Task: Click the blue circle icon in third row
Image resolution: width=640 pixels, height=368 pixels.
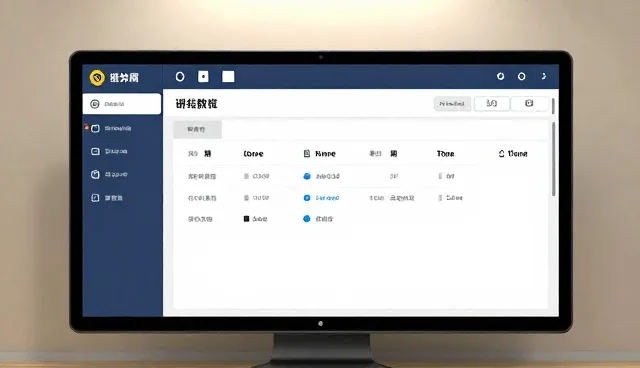Action: [x=307, y=219]
